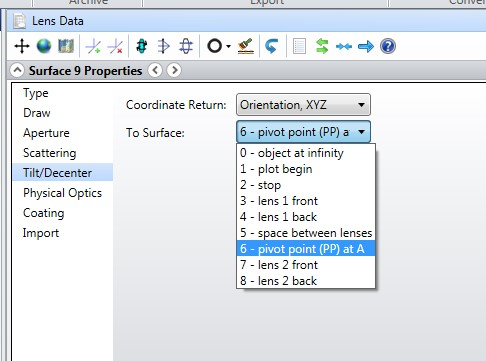Viewport: 486px width, 361px height.
Task: Click the blue inward-facing arrows icon
Action: [x=344, y=46]
